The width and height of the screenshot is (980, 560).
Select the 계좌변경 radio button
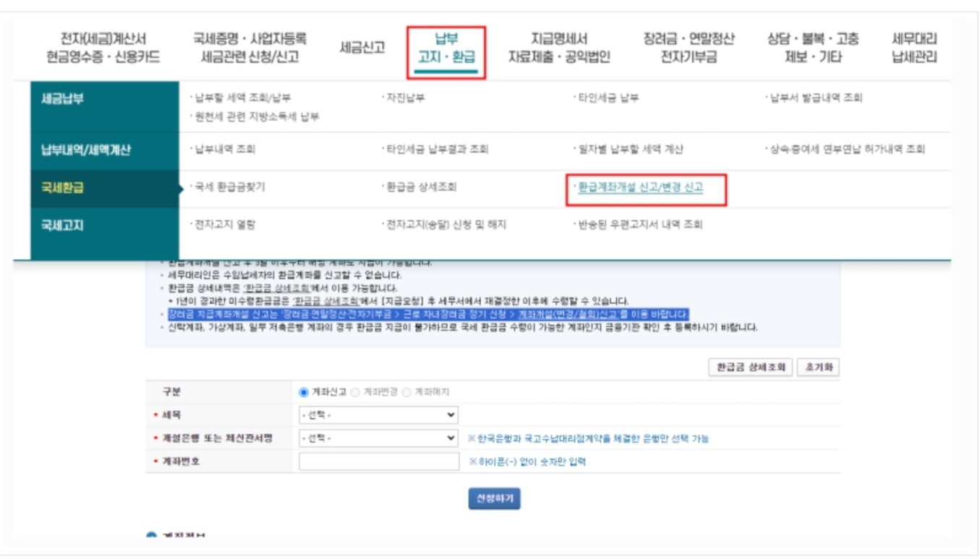pyautogui.click(x=355, y=392)
